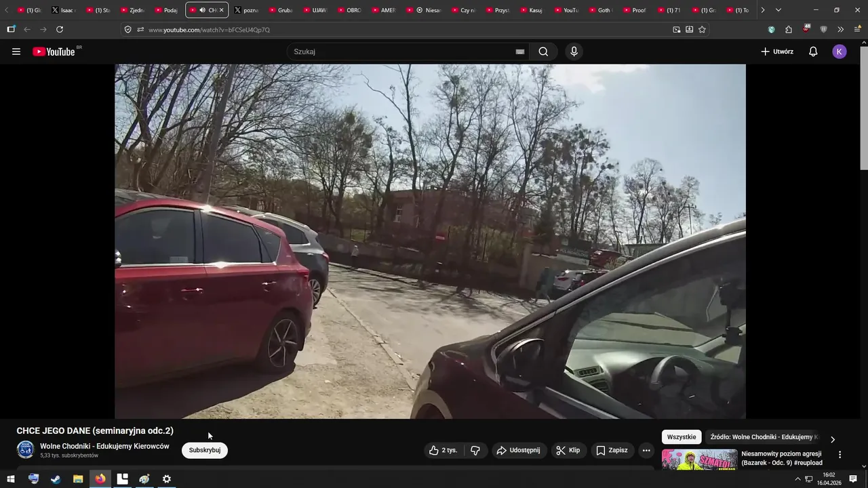This screenshot has height=488, width=868.
Task: Close the current CHC tab
Action: (x=221, y=10)
